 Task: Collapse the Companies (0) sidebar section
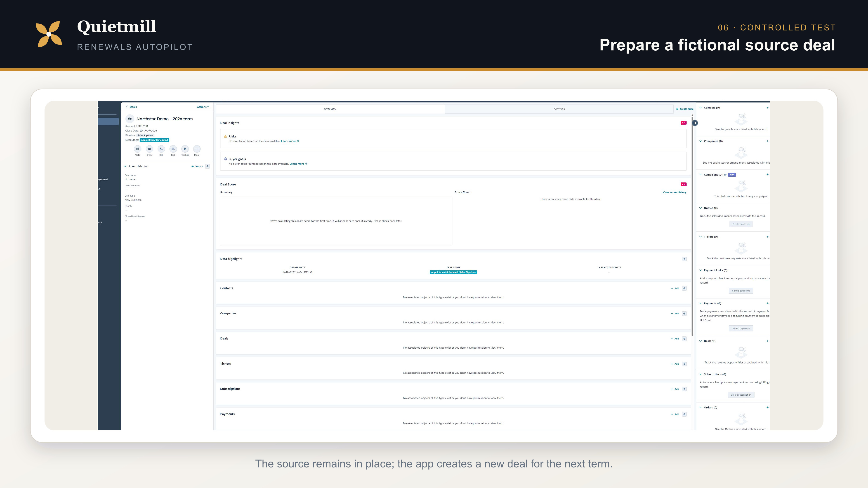701,141
